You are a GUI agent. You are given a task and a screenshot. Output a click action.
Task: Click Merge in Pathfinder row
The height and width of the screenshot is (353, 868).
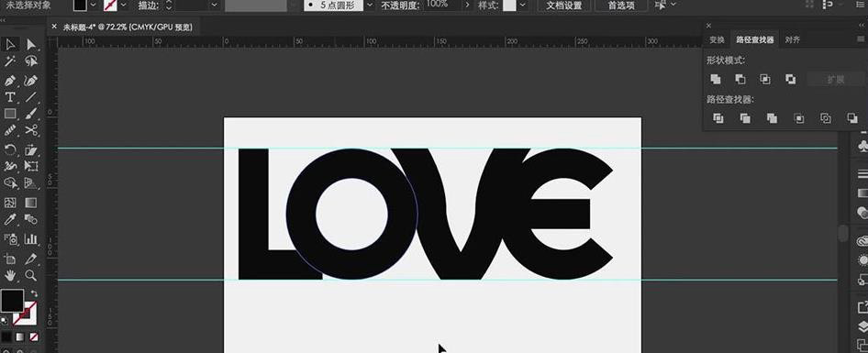coord(772,118)
